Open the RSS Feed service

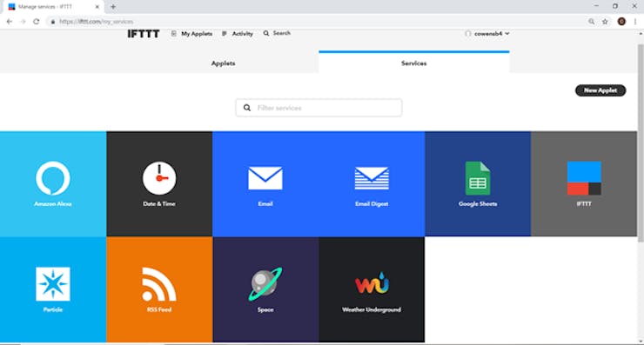click(x=159, y=289)
